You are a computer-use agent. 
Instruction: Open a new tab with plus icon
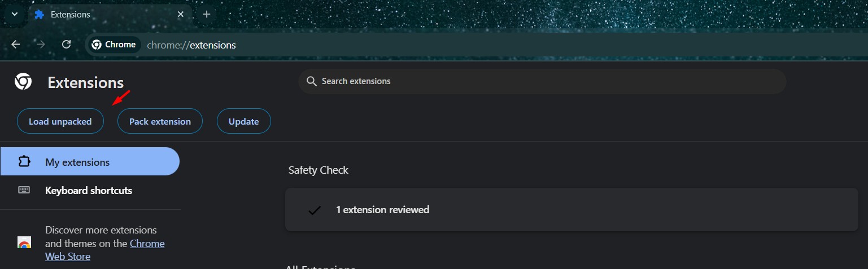(207, 15)
